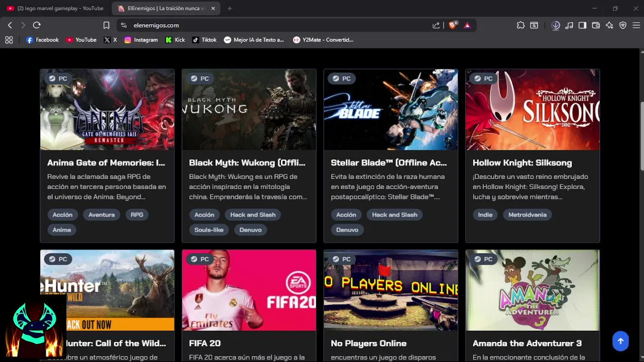Open the Instagram bookmark
The width and height of the screenshot is (644, 362).
pyautogui.click(x=141, y=40)
